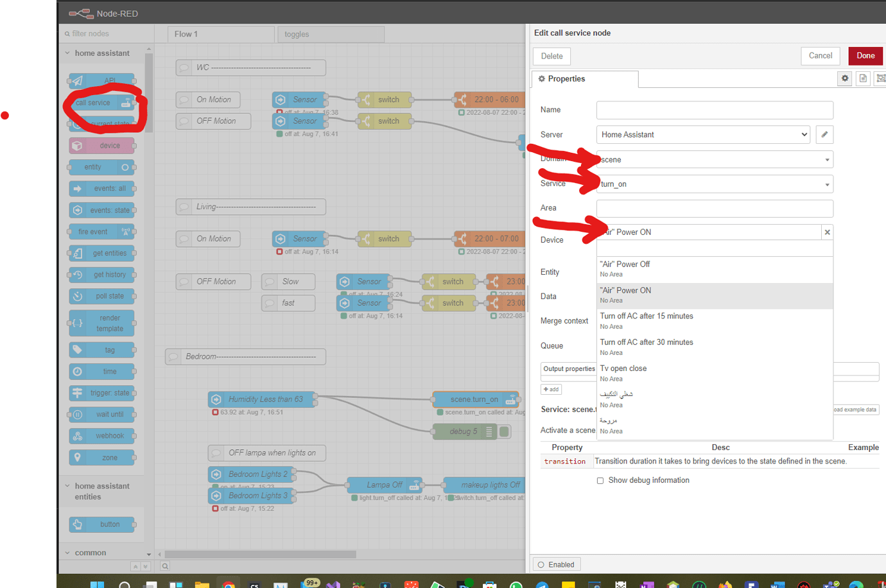
Task: Switch to the toggles flow tab
Action: (331, 34)
